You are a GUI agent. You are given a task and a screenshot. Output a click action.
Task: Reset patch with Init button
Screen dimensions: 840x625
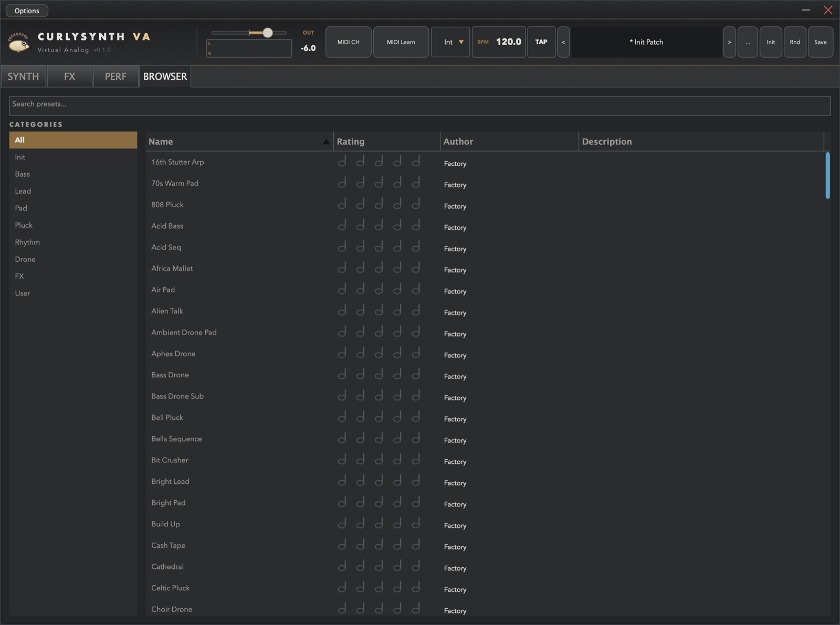click(771, 42)
